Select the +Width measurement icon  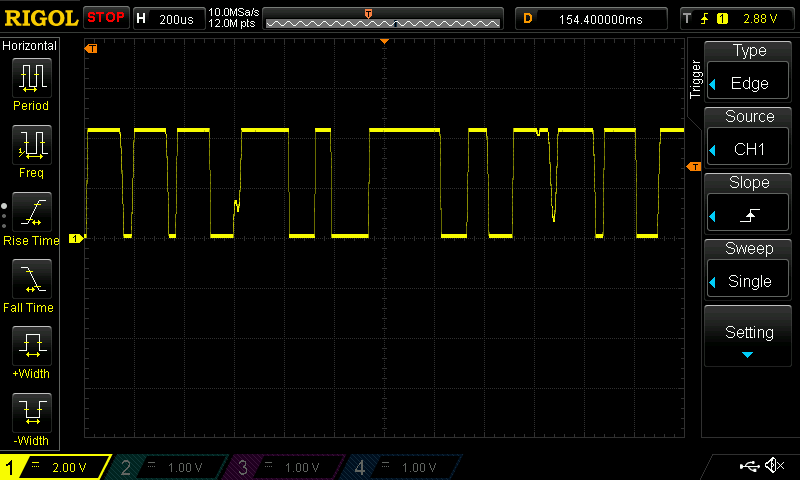tap(32, 345)
